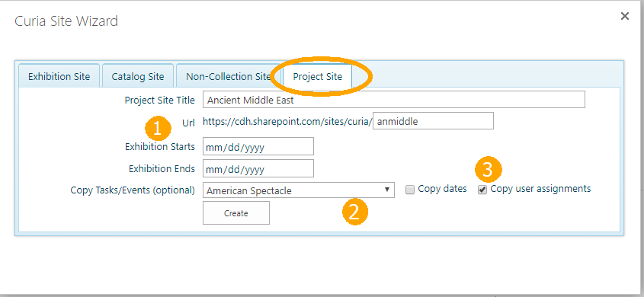
Task: Set the Exhibition Starts date field
Action: pyautogui.click(x=258, y=146)
